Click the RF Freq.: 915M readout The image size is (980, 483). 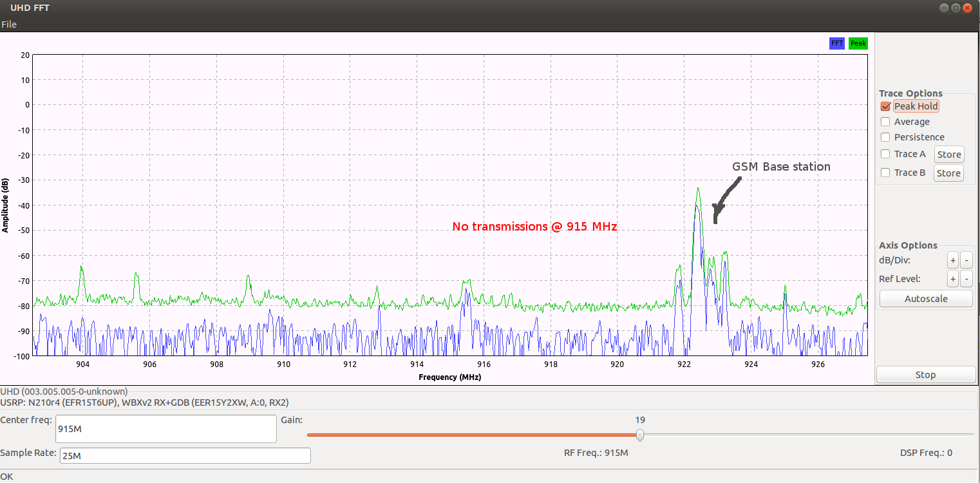596,453
